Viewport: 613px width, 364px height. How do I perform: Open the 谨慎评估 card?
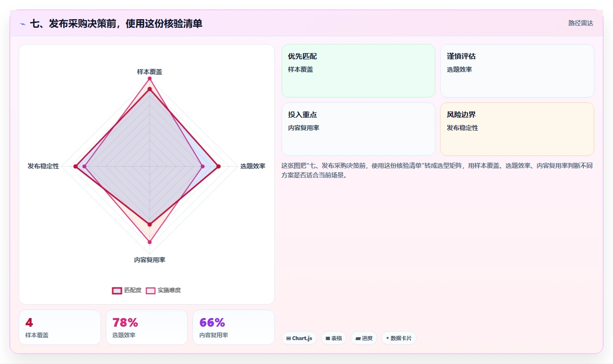coord(517,71)
